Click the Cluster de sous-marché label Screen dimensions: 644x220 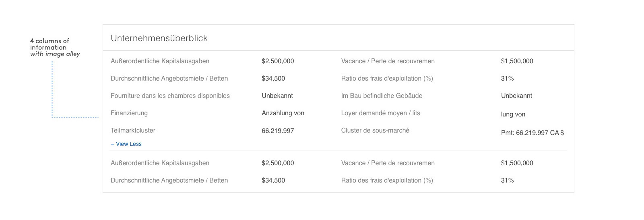click(375, 131)
